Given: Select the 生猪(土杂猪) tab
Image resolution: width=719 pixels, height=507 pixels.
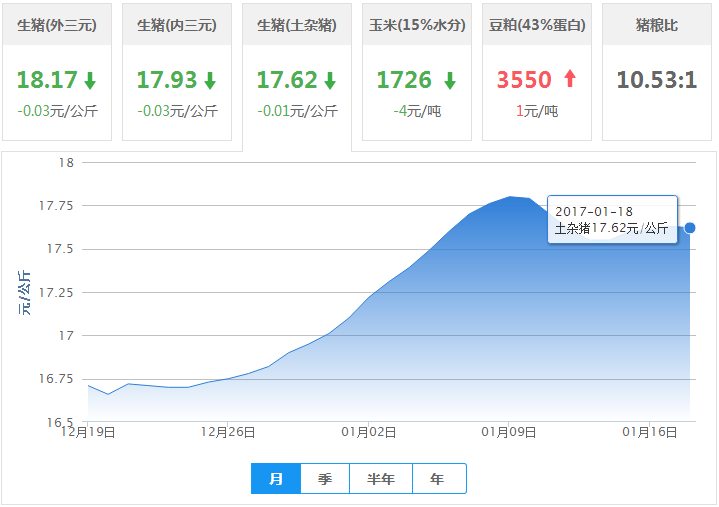Looking at the screenshot, I should [x=297, y=25].
